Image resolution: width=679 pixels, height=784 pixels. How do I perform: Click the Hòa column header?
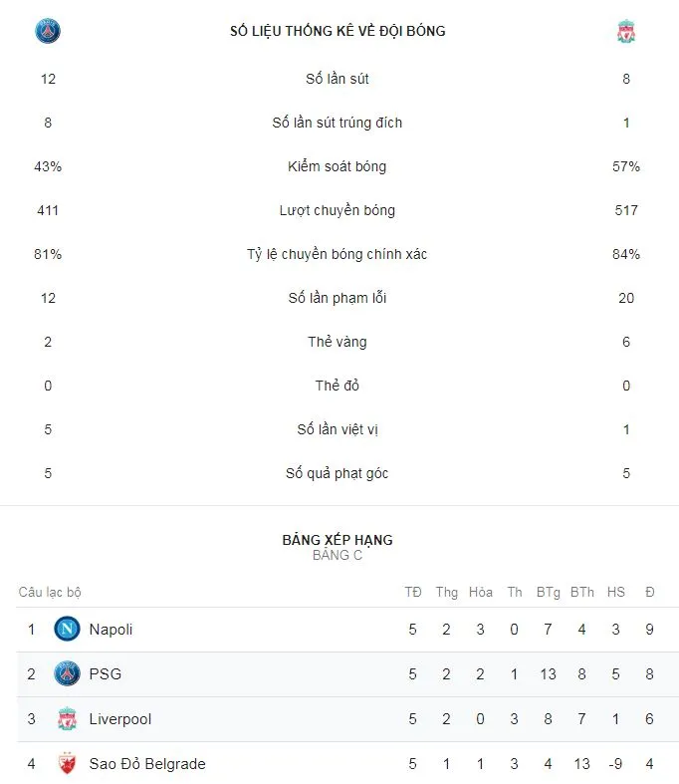click(481, 593)
